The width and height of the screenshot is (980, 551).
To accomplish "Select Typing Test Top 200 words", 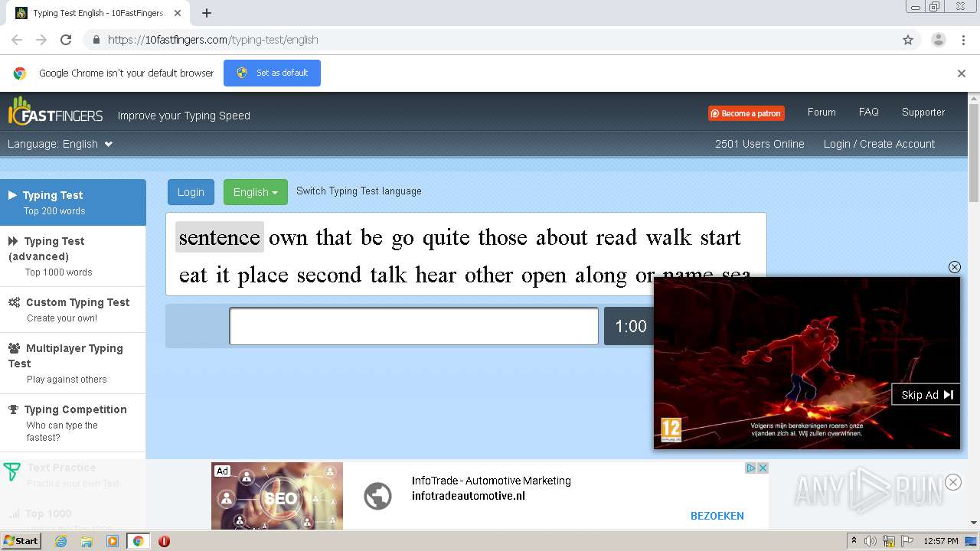I will [x=73, y=202].
